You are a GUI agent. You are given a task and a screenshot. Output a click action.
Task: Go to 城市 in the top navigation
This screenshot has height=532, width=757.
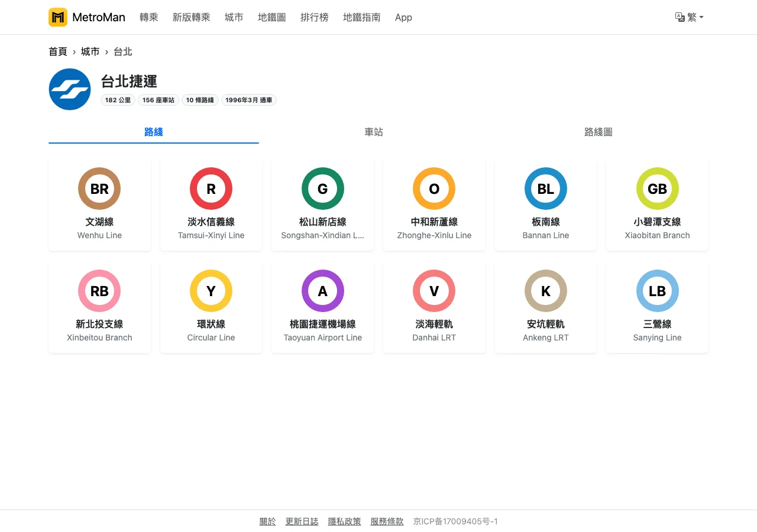(x=234, y=17)
